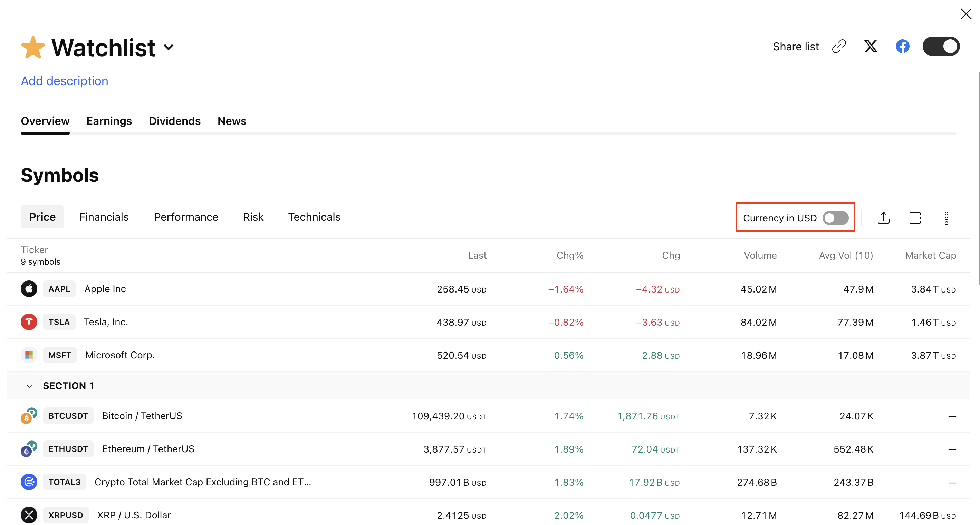The width and height of the screenshot is (980, 525).
Task: Open the table view layout icon
Action: point(915,218)
